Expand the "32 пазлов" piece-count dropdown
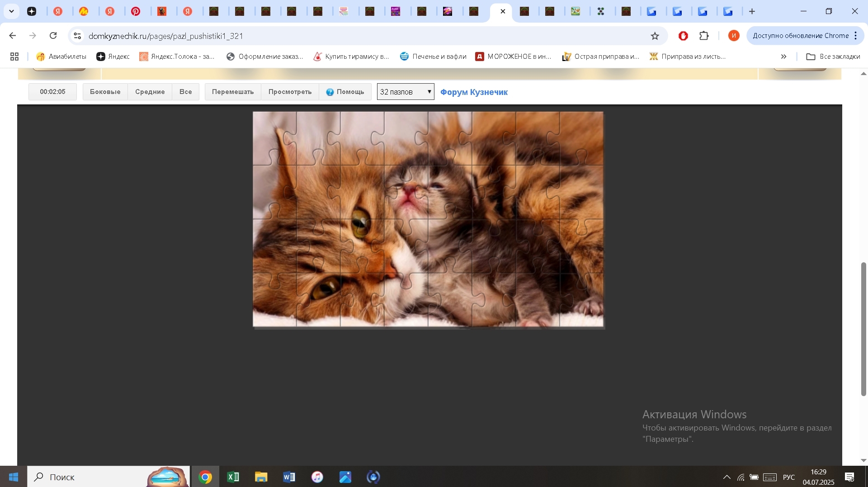The height and width of the screenshot is (487, 868). 406,92
